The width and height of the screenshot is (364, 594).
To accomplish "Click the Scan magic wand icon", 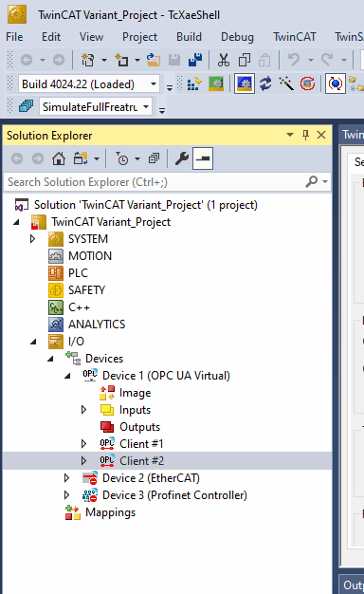I will (x=286, y=84).
